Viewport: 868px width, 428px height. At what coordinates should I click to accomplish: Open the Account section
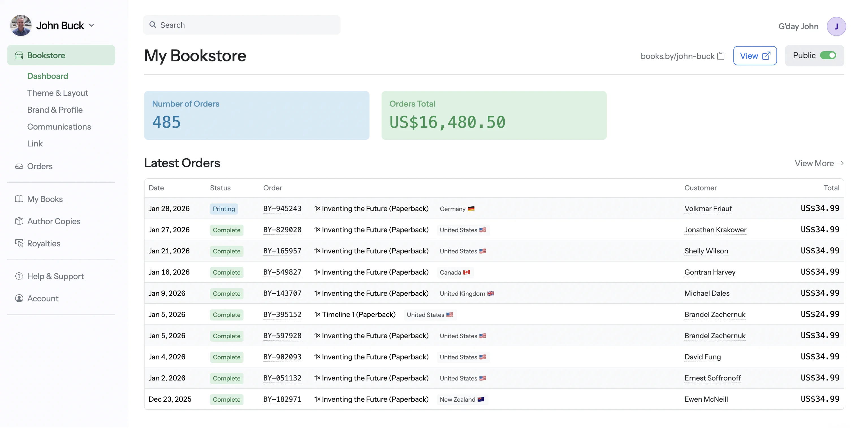point(43,298)
